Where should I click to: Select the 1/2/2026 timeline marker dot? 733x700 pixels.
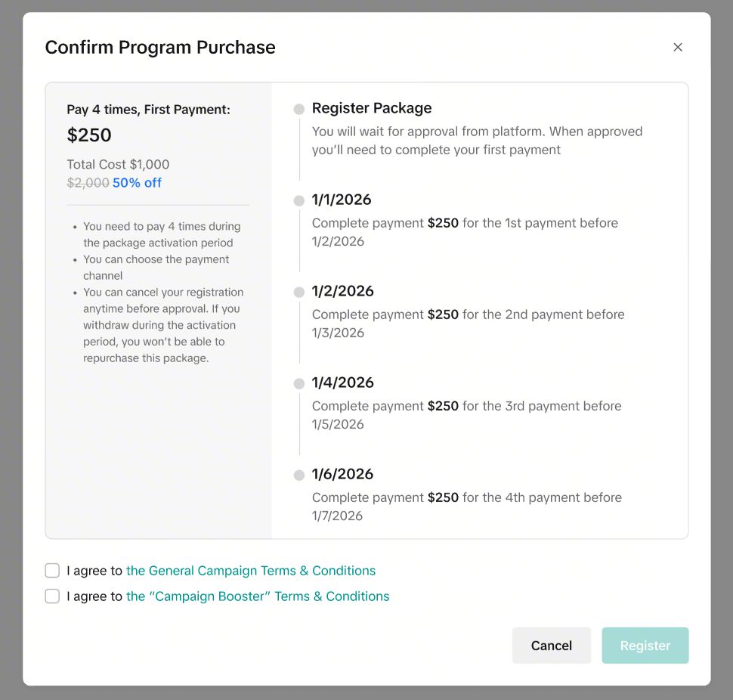coord(299,292)
